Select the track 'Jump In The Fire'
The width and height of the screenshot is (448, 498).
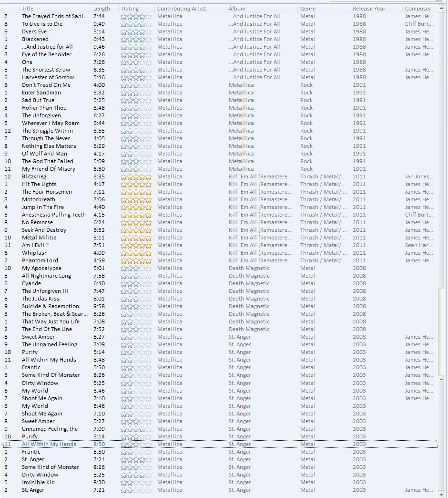coord(43,207)
